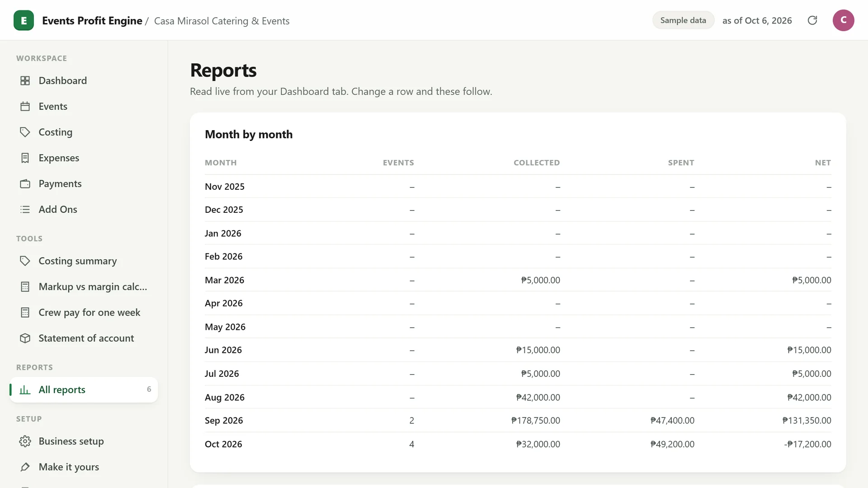Click the COLLECTED column header

537,163
